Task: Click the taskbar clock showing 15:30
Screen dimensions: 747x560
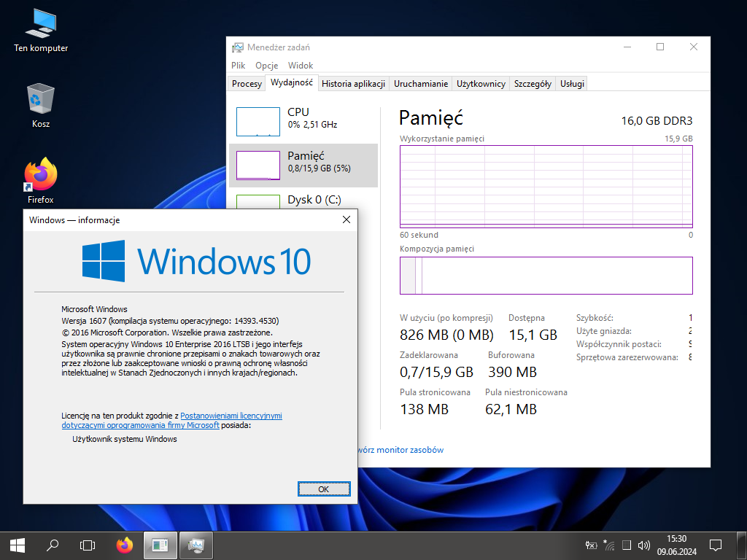Action: 676,545
